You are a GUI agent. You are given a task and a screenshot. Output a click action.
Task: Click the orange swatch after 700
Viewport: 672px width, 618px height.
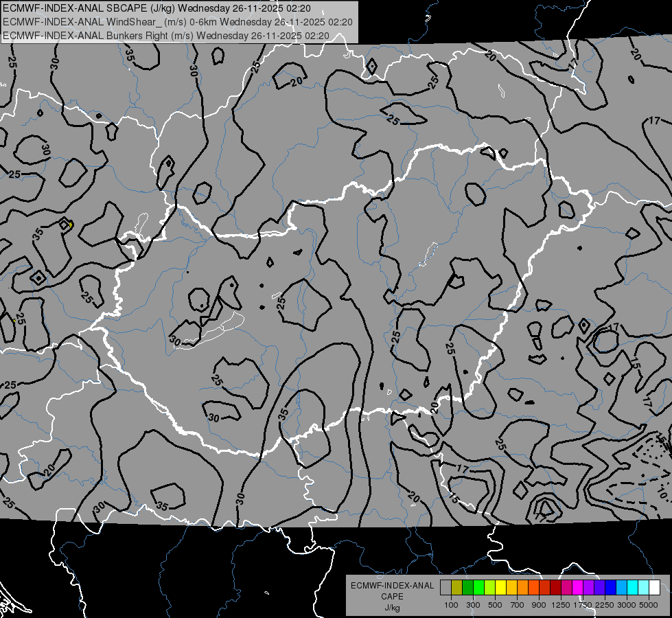click(523, 587)
